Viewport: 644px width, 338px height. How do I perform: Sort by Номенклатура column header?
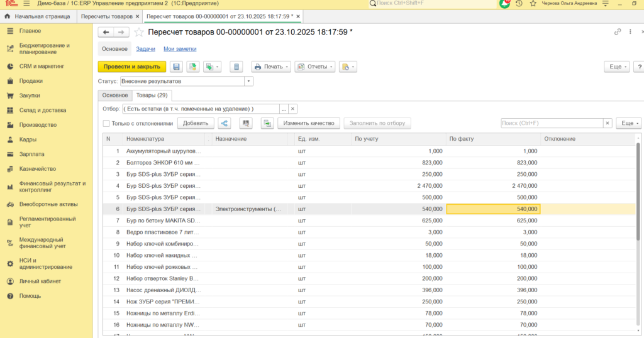click(x=164, y=139)
